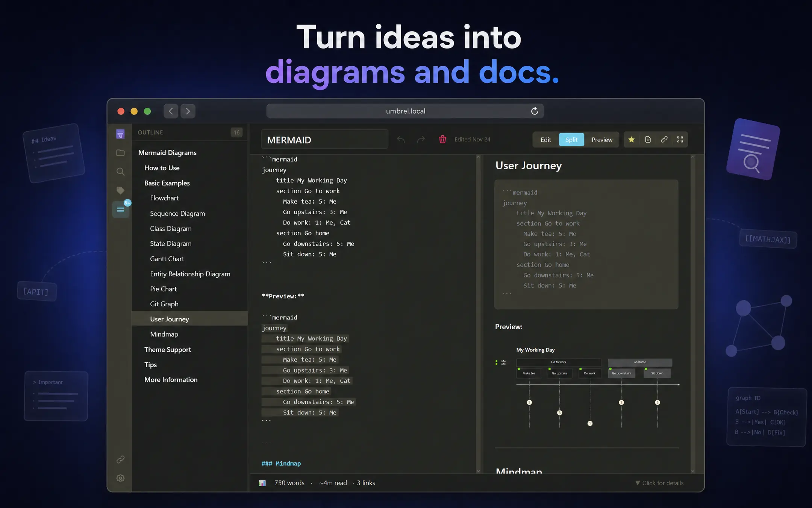Screen dimensions: 812x508
Task: Favorite the note with the star icon
Action: 632,140
